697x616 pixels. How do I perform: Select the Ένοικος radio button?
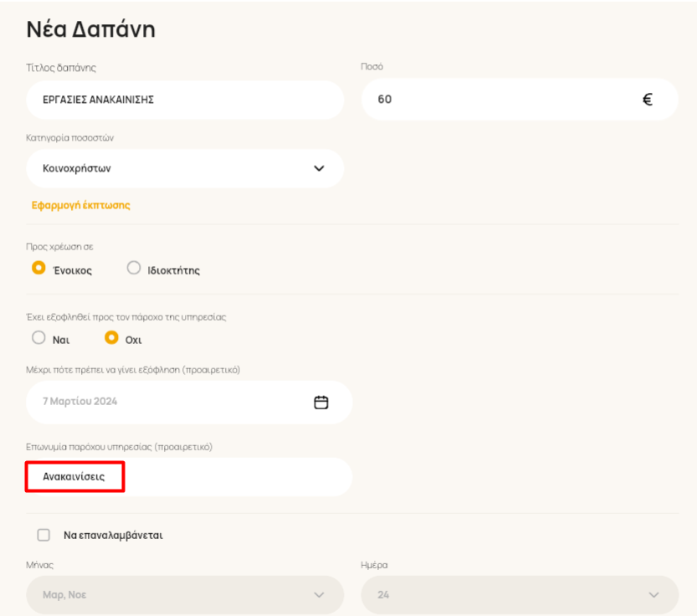pos(38,268)
